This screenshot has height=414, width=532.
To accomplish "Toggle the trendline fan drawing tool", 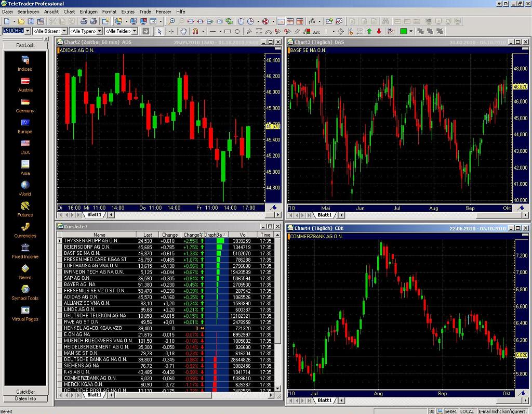I will 249,32.
